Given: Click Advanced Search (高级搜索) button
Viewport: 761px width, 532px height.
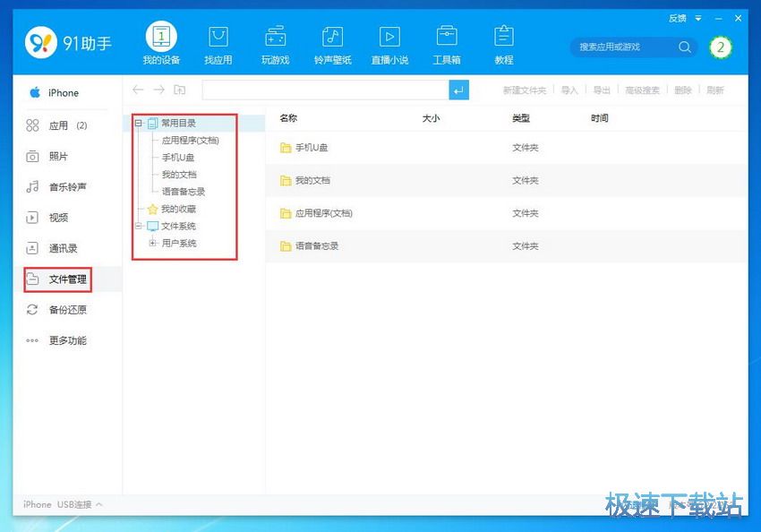Looking at the screenshot, I should point(642,90).
